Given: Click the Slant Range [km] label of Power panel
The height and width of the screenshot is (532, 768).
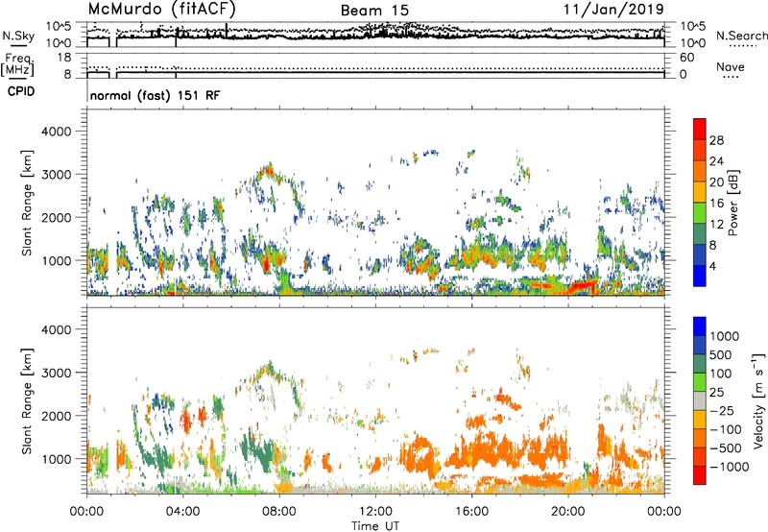Looking at the screenshot, I should point(27,203).
